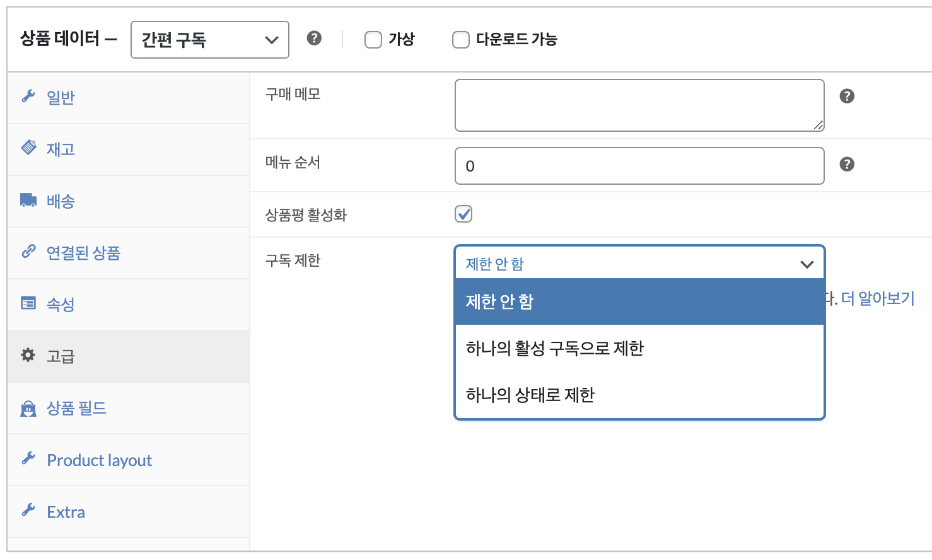Enable the 다운로드 가능 checkbox

pyautogui.click(x=461, y=40)
